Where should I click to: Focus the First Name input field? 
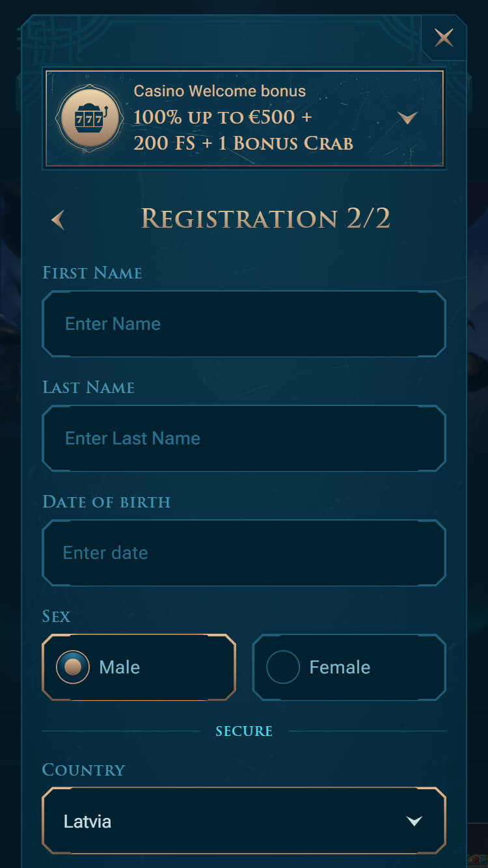click(244, 324)
